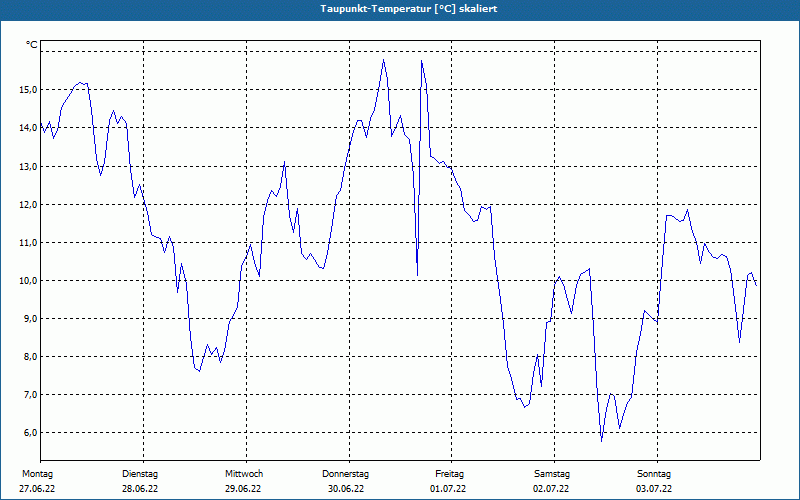Select the 8,0 y-axis value

[30, 357]
